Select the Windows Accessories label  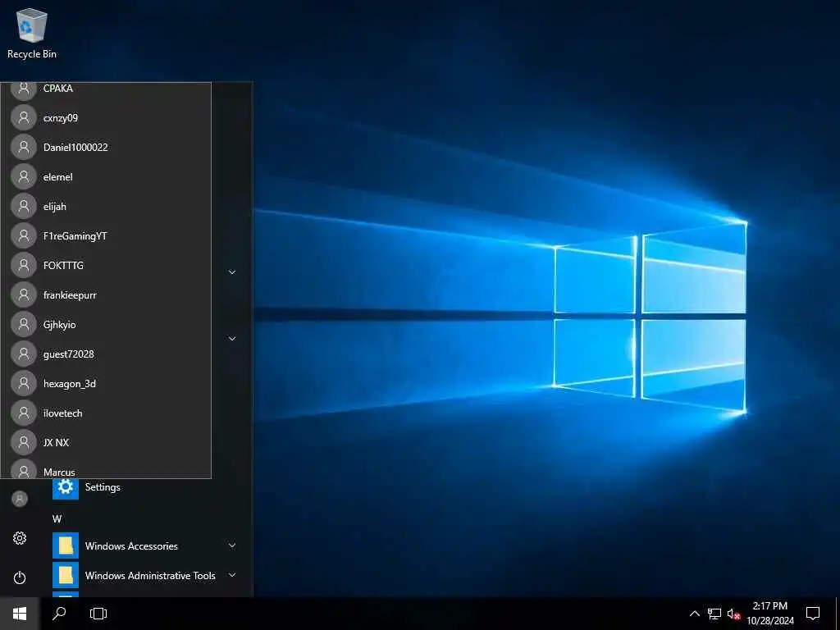pyautogui.click(x=131, y=546)
